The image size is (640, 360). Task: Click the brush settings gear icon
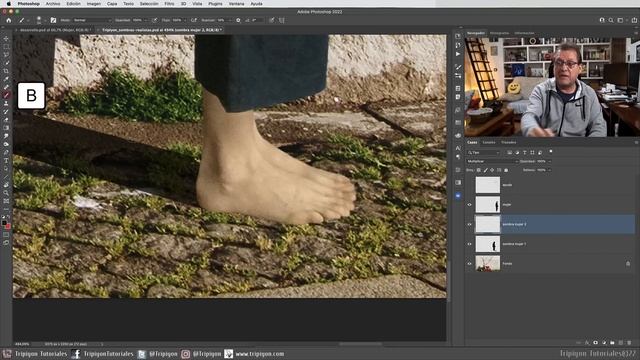click(238, 20)
